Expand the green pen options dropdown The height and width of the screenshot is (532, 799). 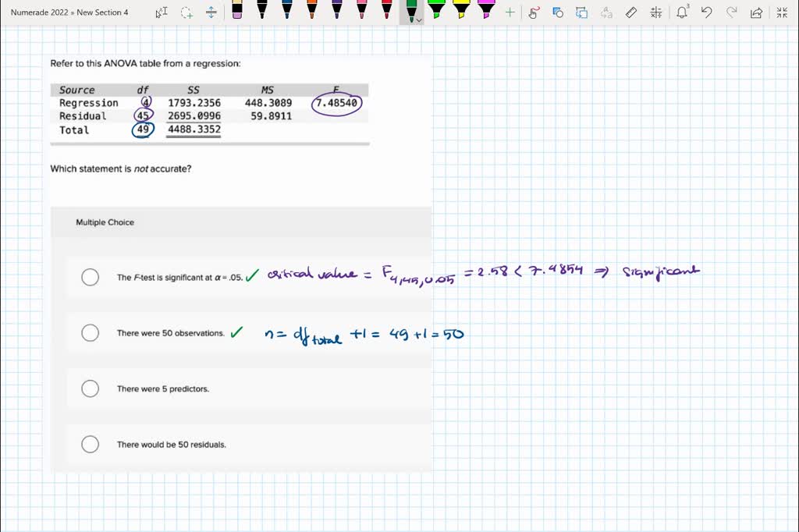tap(419, 20)
